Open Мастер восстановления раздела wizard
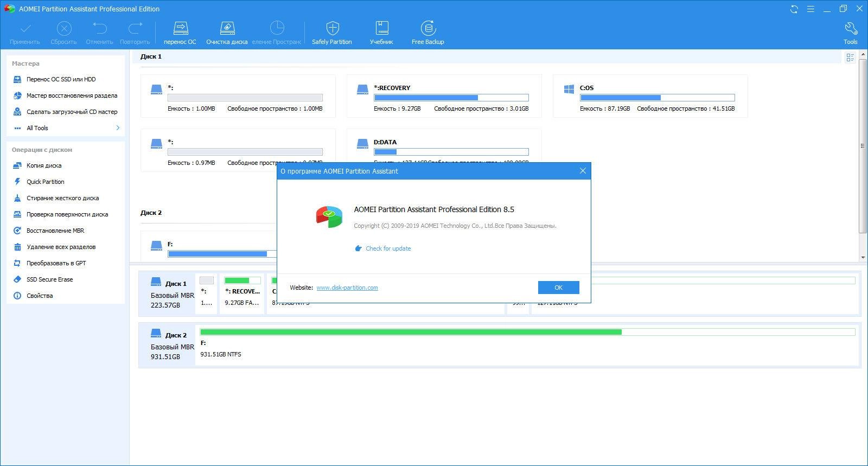The height and width of the screenshot is (466, 868). pyautogui.click(x=66, y=95)
